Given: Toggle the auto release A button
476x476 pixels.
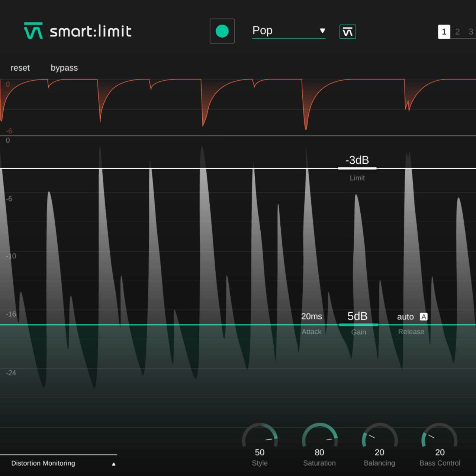Looking at the screenshot, I should (x=424, y=316).
